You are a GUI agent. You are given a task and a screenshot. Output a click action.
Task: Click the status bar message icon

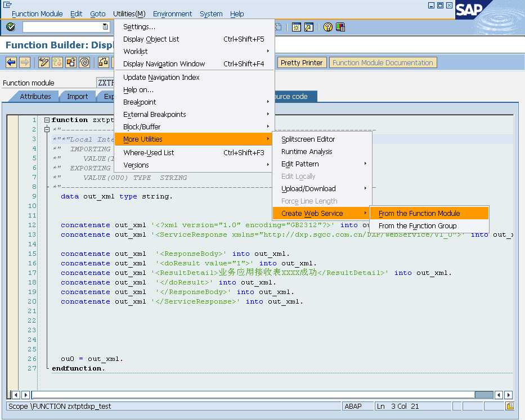pos(510,406)
